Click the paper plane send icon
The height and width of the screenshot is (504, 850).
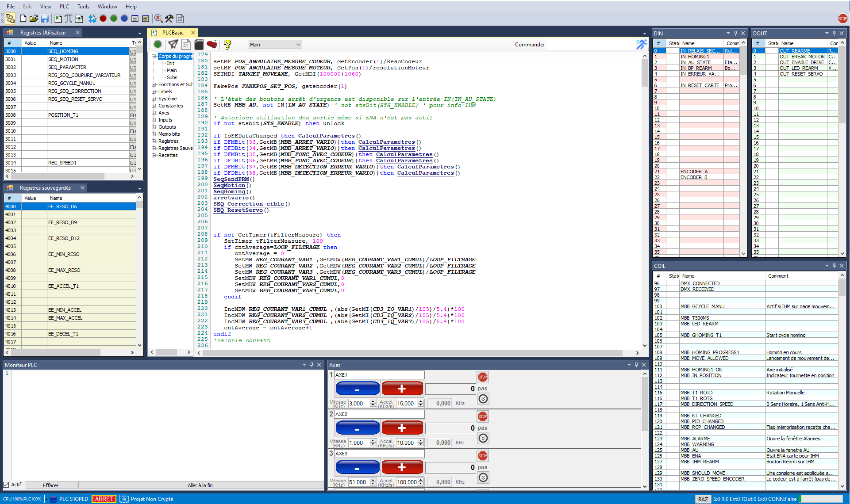tap(173, 44)
